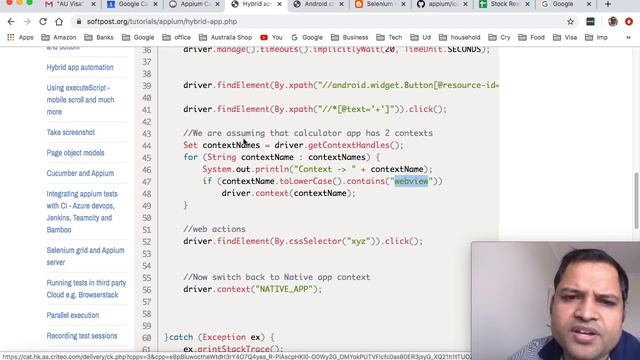Close the Android tab
The width and height of the screenshot is (640, 360).
click(341, 4)
